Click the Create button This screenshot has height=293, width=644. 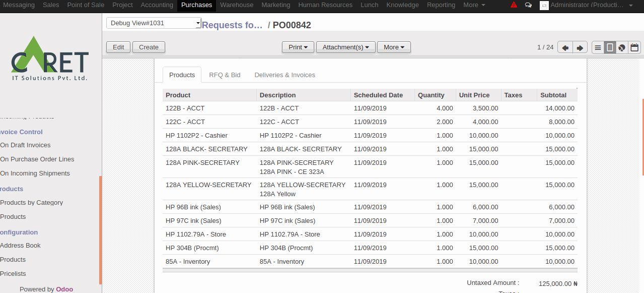click(149, 47)
